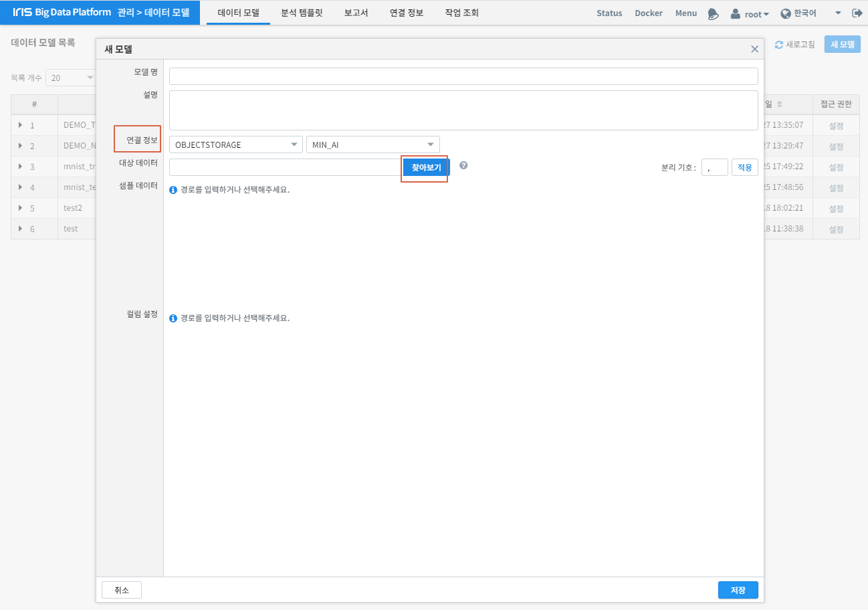Close the 새 모델 dialog
This screenshot has width=868, height=610.
[x=754, y=49]
